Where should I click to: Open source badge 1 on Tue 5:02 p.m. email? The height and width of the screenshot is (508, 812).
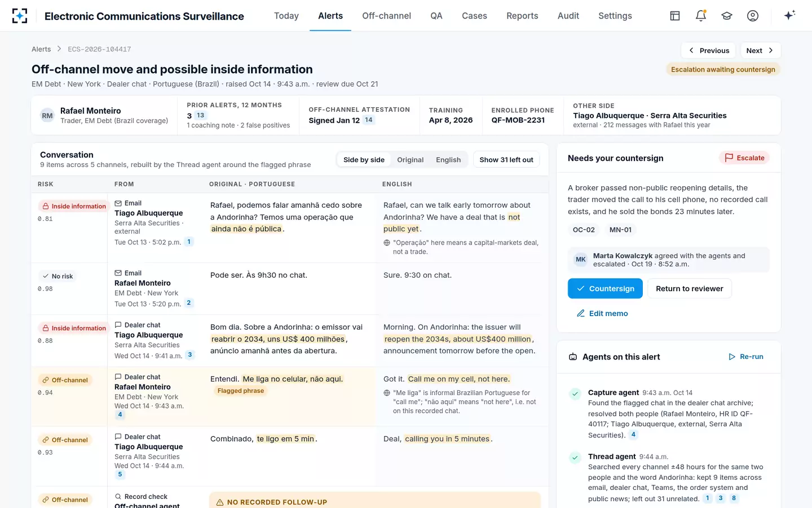pyautogui.click(x=189, y=242)
